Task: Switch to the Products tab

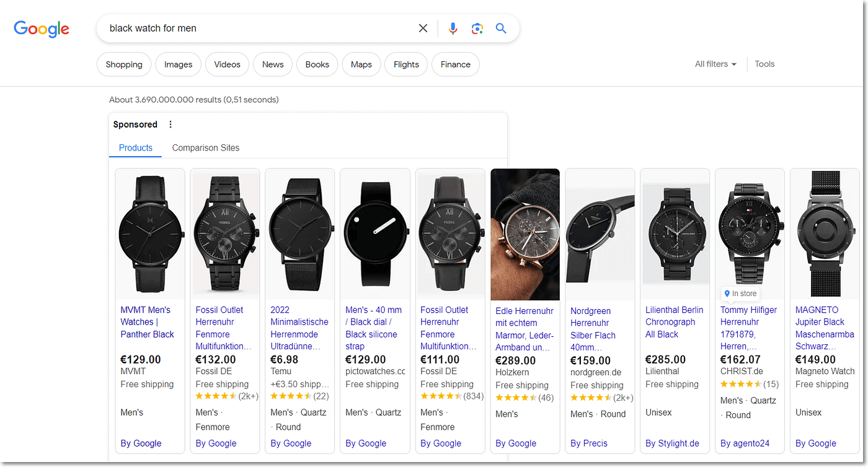Action: tap(136, 148)
